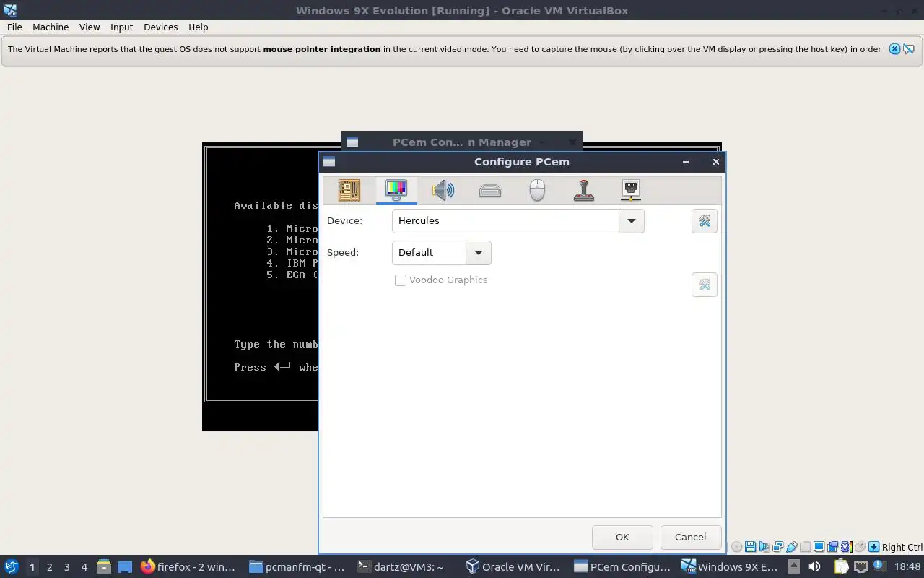Click the CPU virtualization status icon

pos(847,547)
